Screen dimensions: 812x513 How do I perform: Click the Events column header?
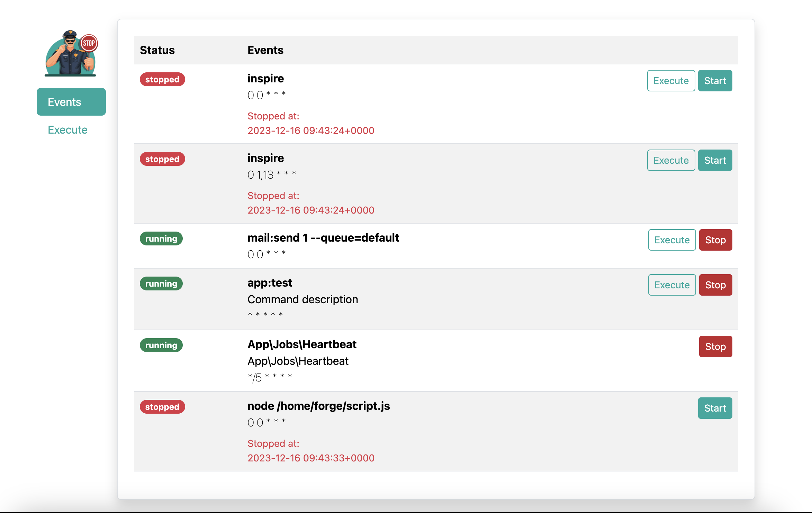tap(265, 50)
